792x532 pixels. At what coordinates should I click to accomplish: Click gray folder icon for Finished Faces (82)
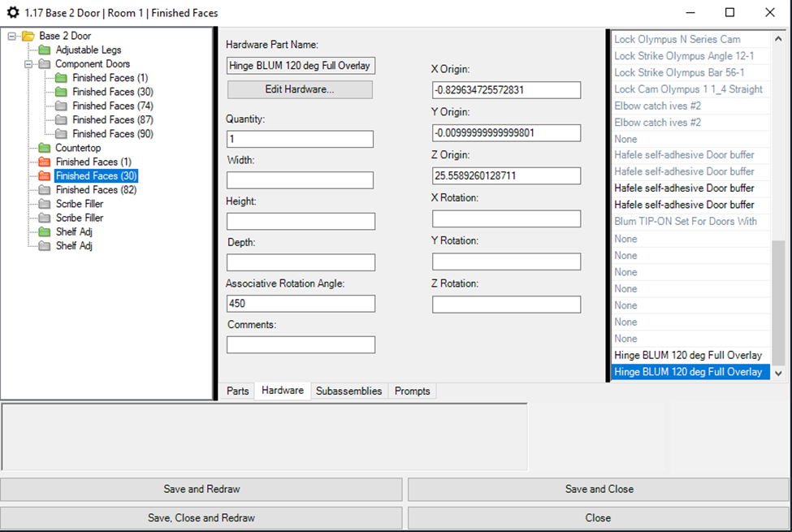pyautogui.click(x=45, y=190)
